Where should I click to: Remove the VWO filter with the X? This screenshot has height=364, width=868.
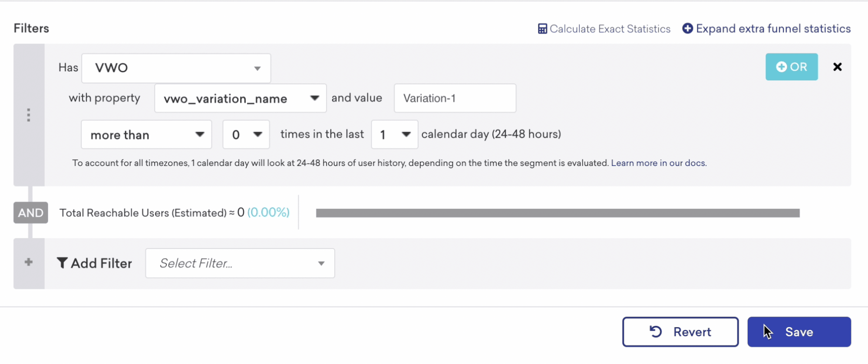(x=837, y=67)
